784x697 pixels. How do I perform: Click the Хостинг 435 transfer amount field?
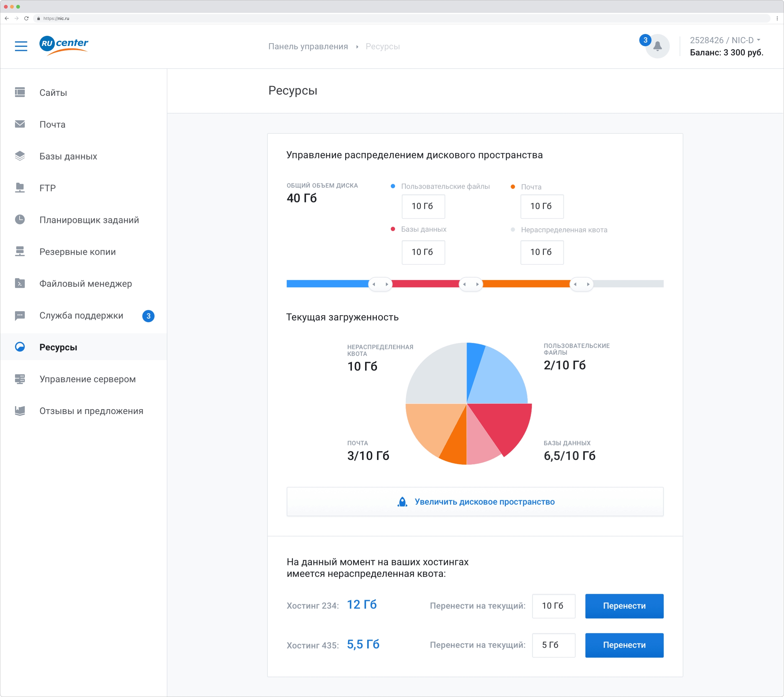pyautogui.click(x=553, y=645)
